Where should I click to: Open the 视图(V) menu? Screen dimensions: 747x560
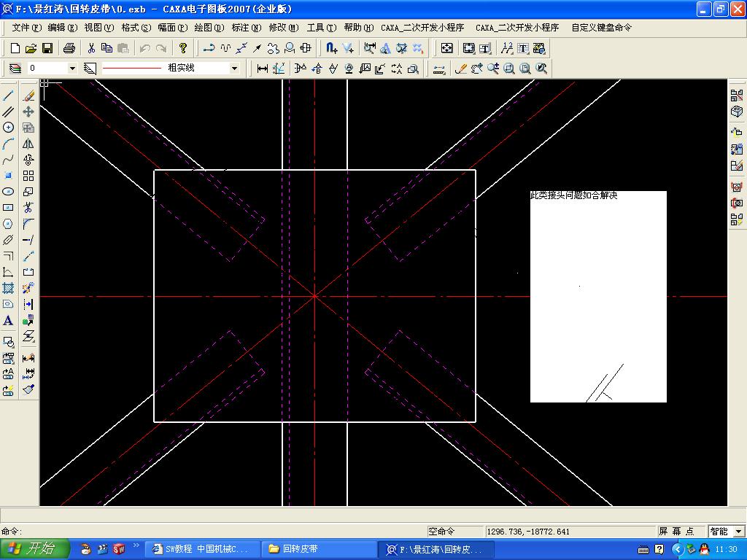click(99, 28)
